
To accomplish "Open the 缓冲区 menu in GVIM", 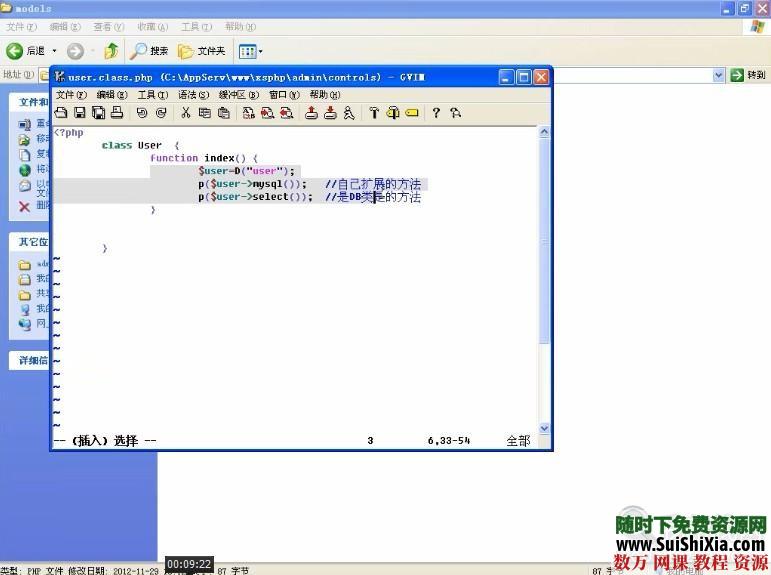I will tap(240, 95).
